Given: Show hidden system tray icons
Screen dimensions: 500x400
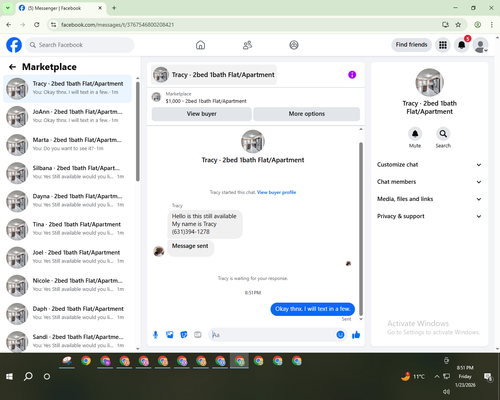Looking at the screenshot, I should coord(437,377).
